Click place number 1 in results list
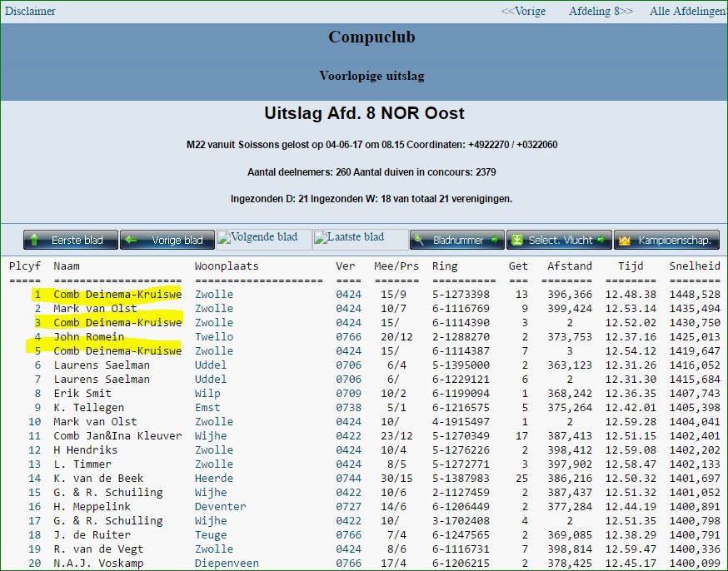 tap(37, 295)
